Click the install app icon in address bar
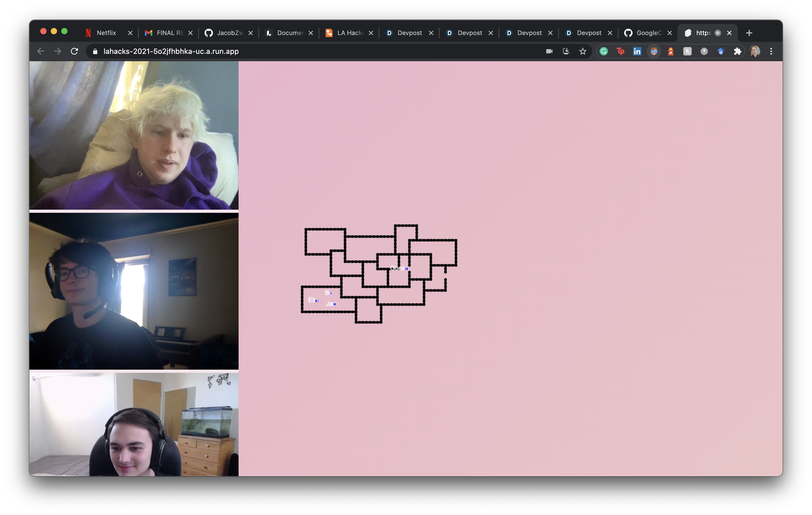This screenshot has height=515, width=812. coord(566,51)
